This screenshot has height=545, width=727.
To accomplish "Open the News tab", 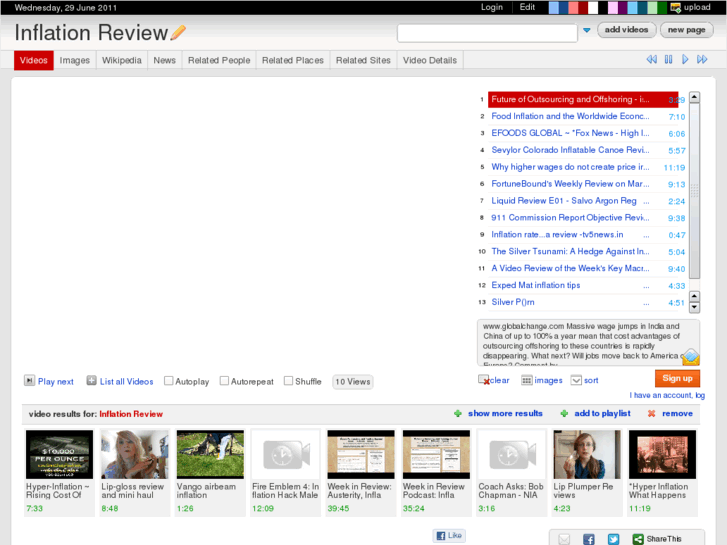I will pos(165,60).
